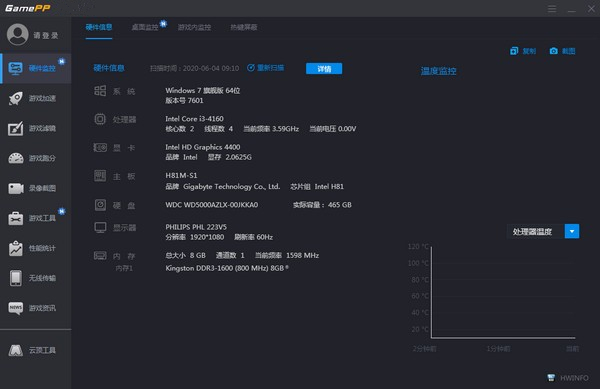
Task: Click the scan time 2020-06-04 09:10 text
Action: pos(211,68)
